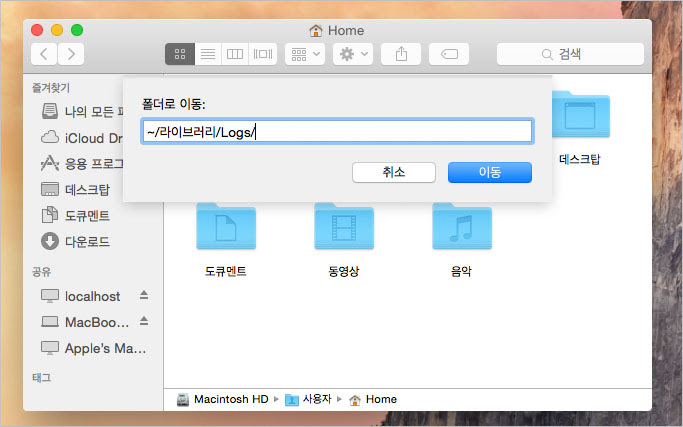
Task: Eject localhost with its eject icon
Action: (144, 295)
